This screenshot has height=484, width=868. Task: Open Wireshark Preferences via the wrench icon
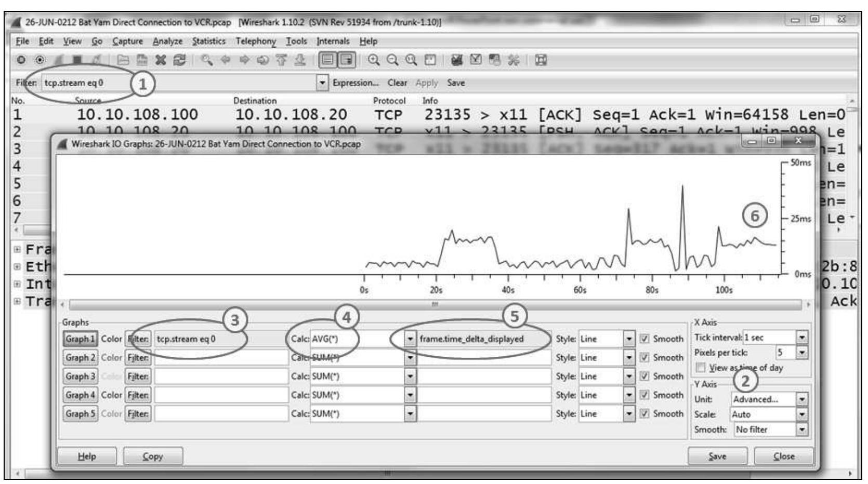tap(512, 58)
